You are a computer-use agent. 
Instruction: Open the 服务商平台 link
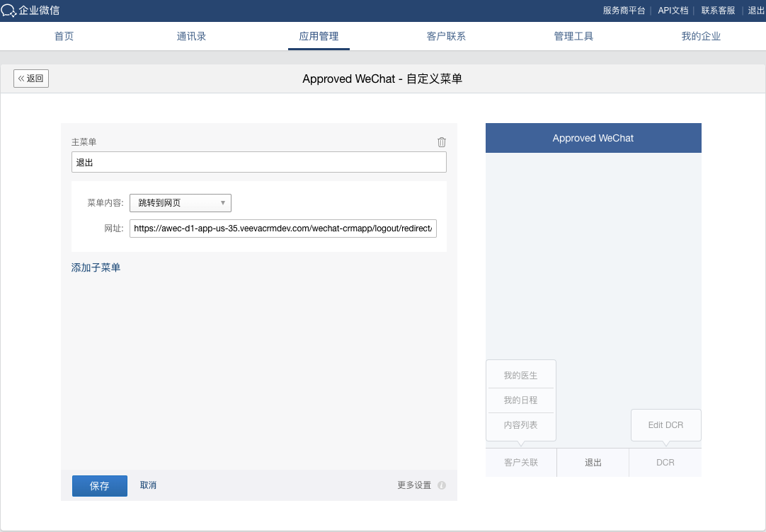[x=624, y=11]
